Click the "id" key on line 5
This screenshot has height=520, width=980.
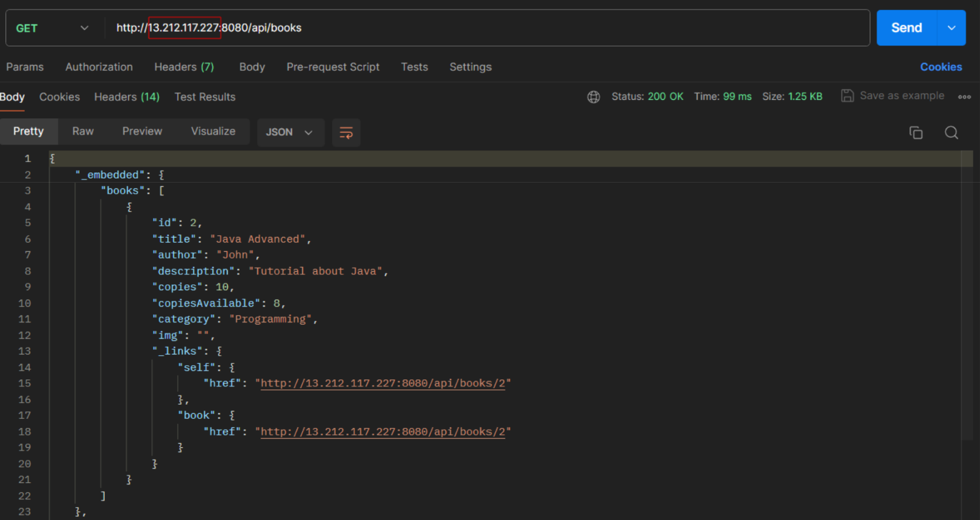click(165, 223)
